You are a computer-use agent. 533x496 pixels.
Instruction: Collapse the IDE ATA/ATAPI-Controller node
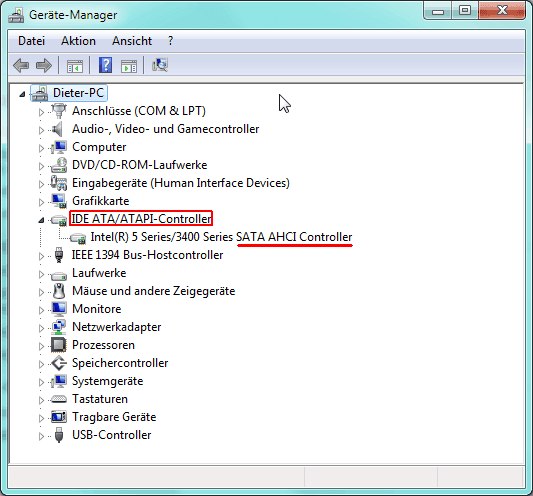[41, 220]
